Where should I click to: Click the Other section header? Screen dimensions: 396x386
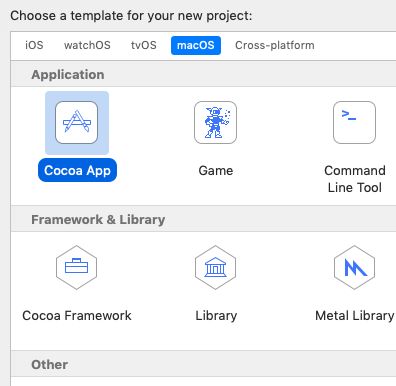[49, 364]
